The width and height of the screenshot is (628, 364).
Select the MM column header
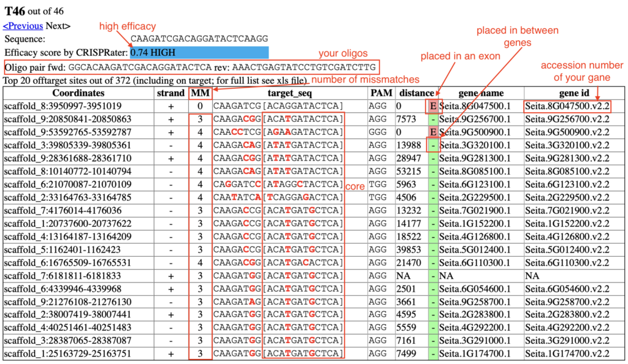point(199,93)
